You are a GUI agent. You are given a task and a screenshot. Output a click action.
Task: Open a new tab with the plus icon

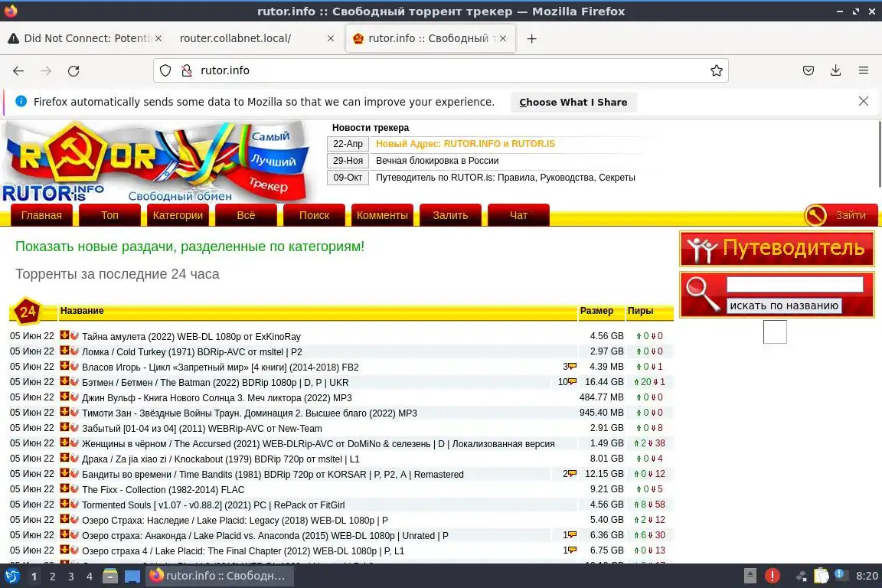pos(531,38)
